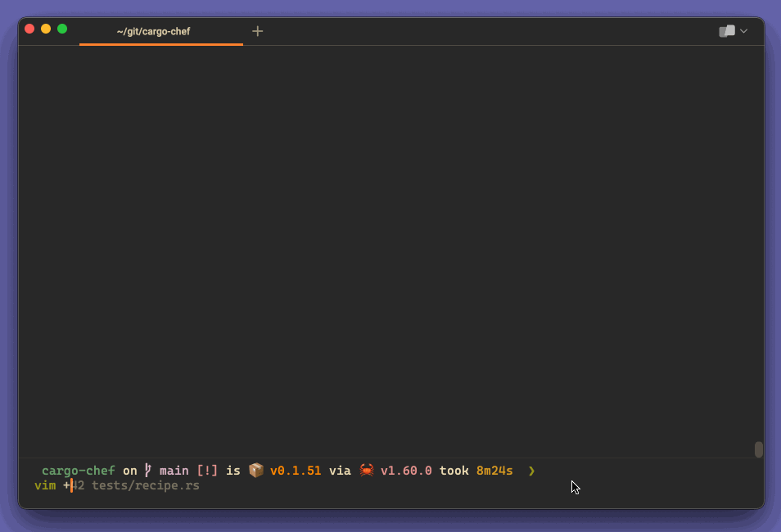Click the green traffic light window button
This screenshot has width=781, height=532.
[x=61, y=28]
